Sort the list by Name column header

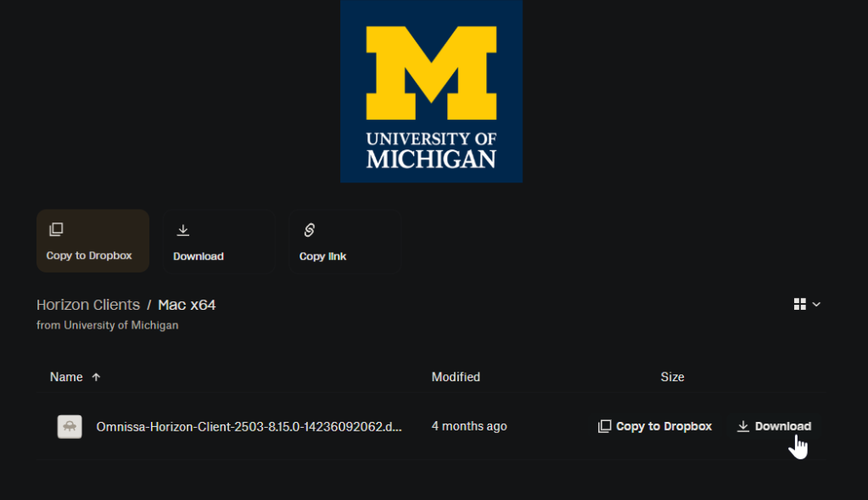66,377
